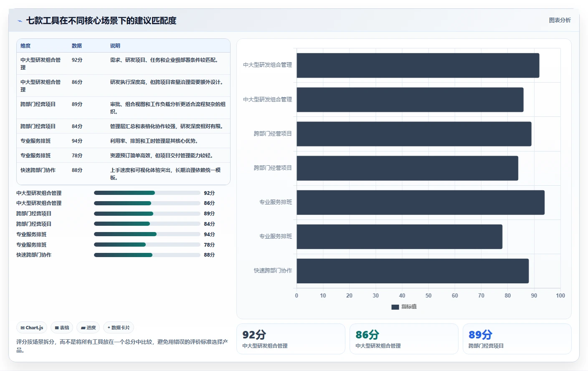The height and width of the screenshot is (371, 588).
Task: Click the progress bar ending in 84分
Action: 147,224
